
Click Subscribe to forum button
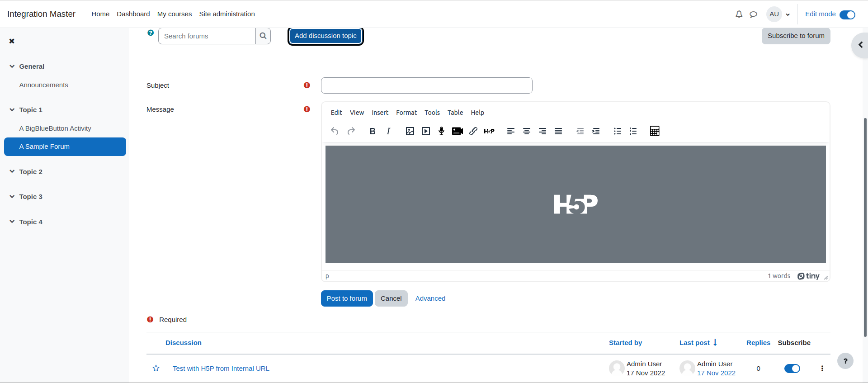pos(796,36)
